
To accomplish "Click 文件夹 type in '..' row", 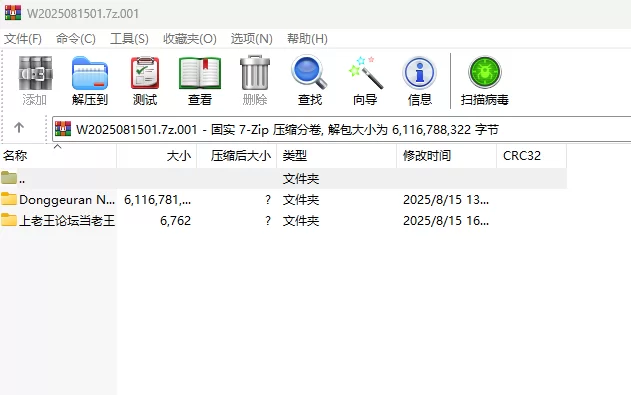I will (x=301, y=179).
